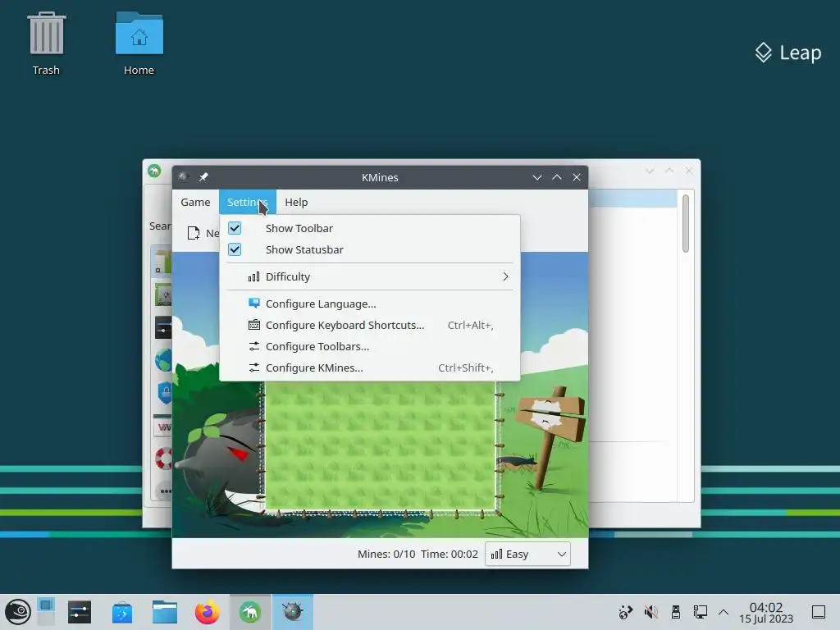This screenshot has width=840, height=630.
Task: Click the Mines: 0/10 status text
Action: point(386,554)
